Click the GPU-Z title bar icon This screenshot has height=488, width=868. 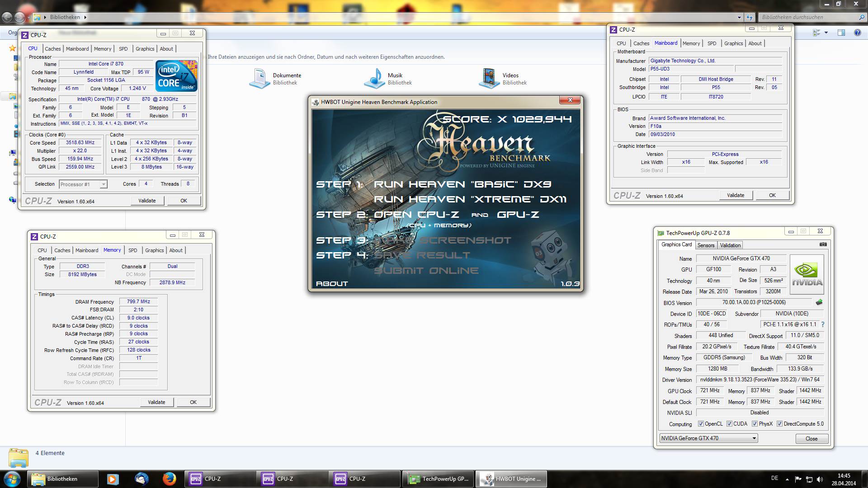(660, 233)
